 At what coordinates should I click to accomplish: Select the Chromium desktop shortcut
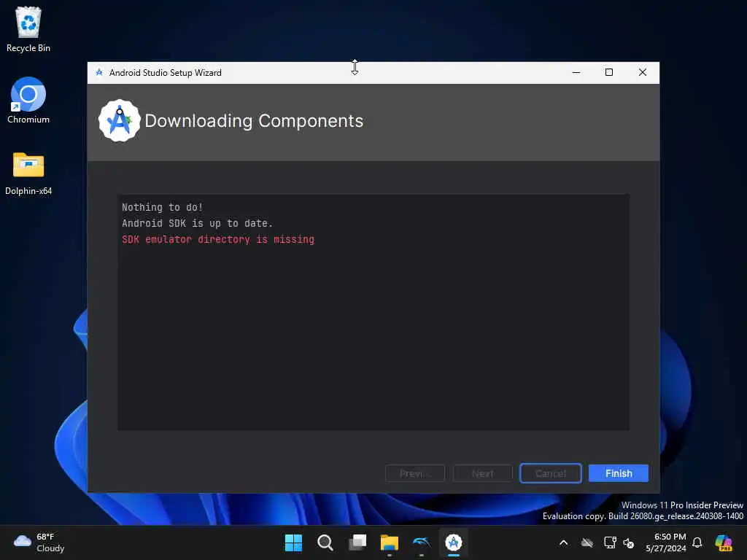[x=28, y=101]
